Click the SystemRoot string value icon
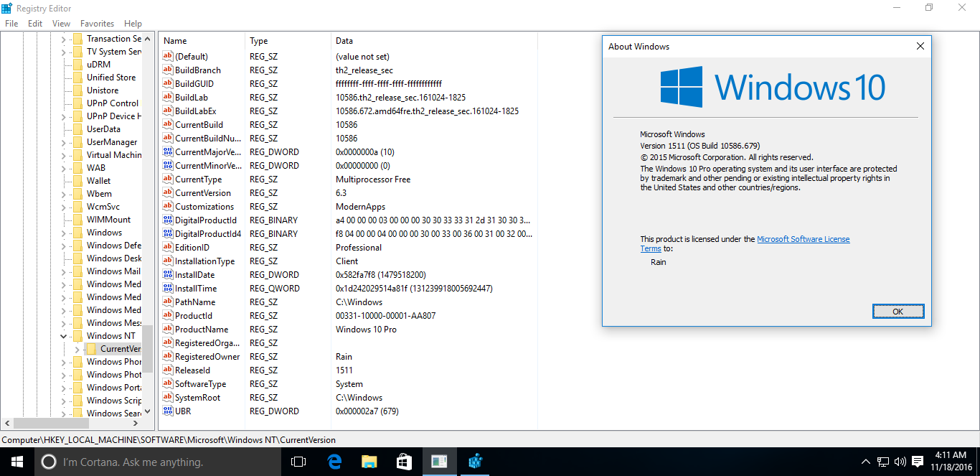 tap(168, 398)
